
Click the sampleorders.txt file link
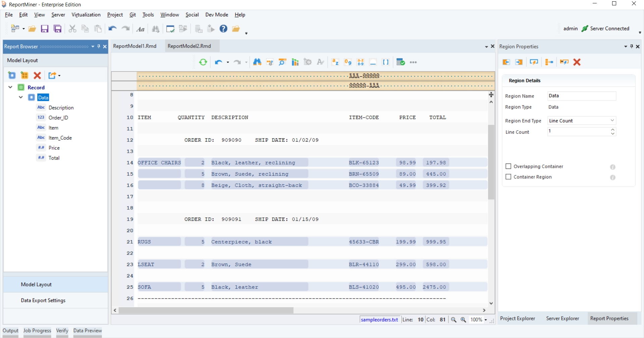coord(379,320)
